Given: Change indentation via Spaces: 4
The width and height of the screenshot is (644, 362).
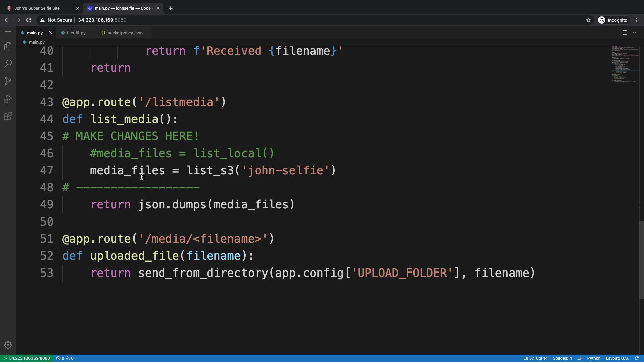Looking at the screenshot, I should pos(562,358).
